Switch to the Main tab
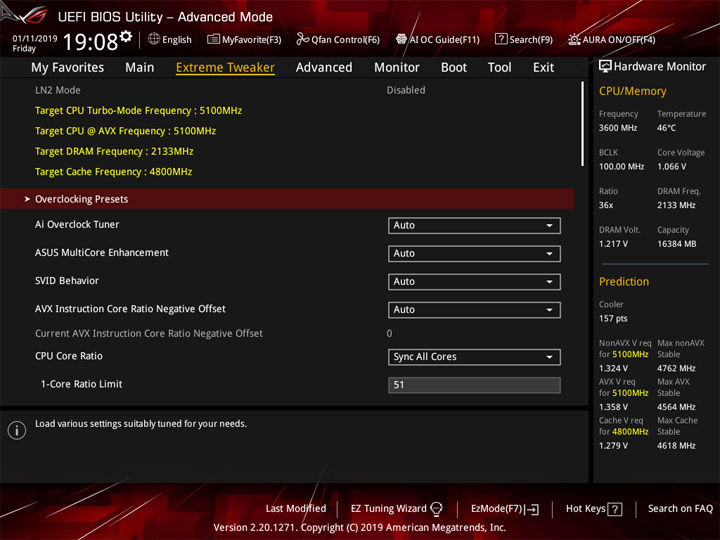The width and height of the screenshot is (720, 540). 140,68
